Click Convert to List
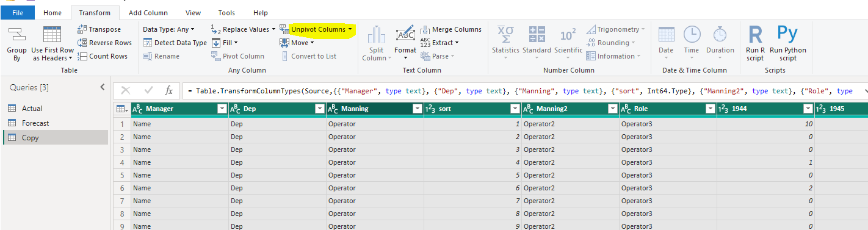 (x=308, y=56)
